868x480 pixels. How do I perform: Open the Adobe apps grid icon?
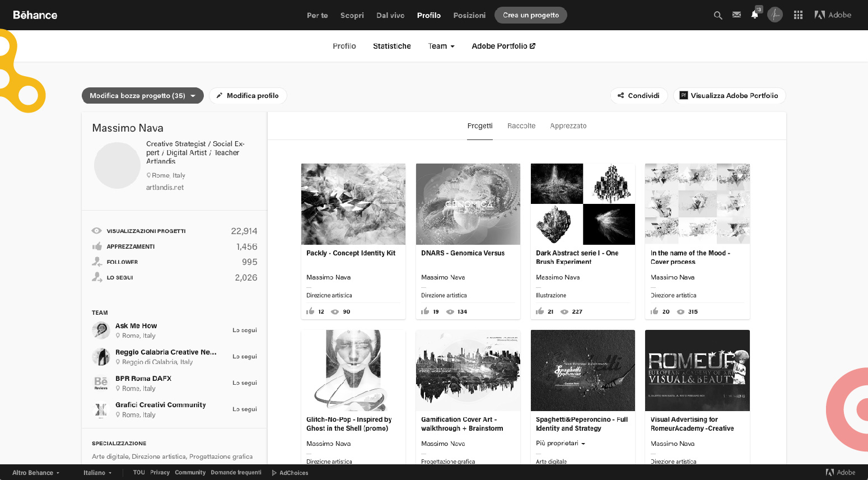pos(798,15)
